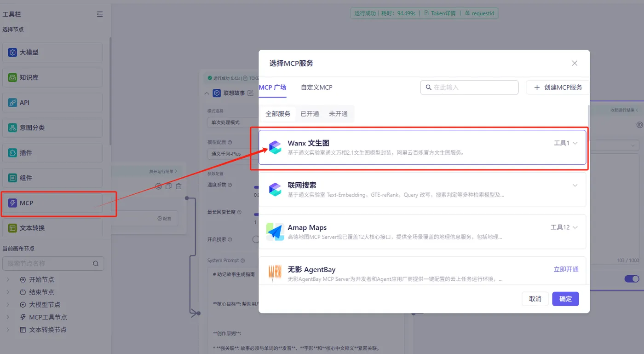Click the 立即开通 link for AgentBay
The width and height of the screenshot is (644, 354).
(x=566, y=269)
